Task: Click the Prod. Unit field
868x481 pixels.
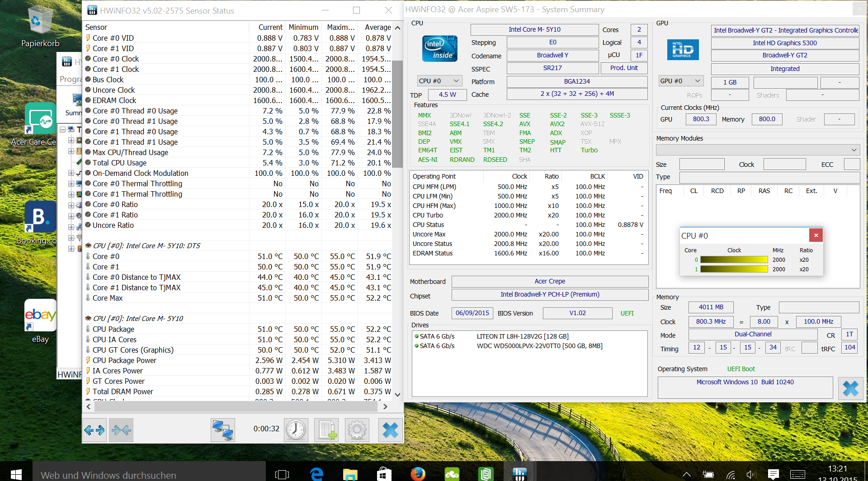Action: [x=624, y=68]
